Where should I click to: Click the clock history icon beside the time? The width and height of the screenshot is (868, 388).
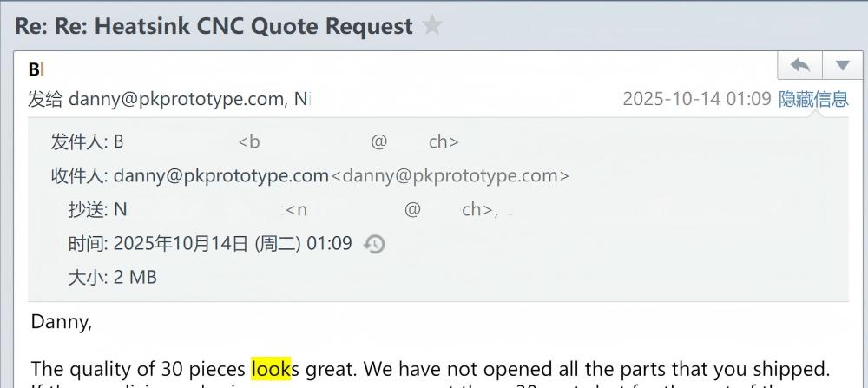(374, 244)
